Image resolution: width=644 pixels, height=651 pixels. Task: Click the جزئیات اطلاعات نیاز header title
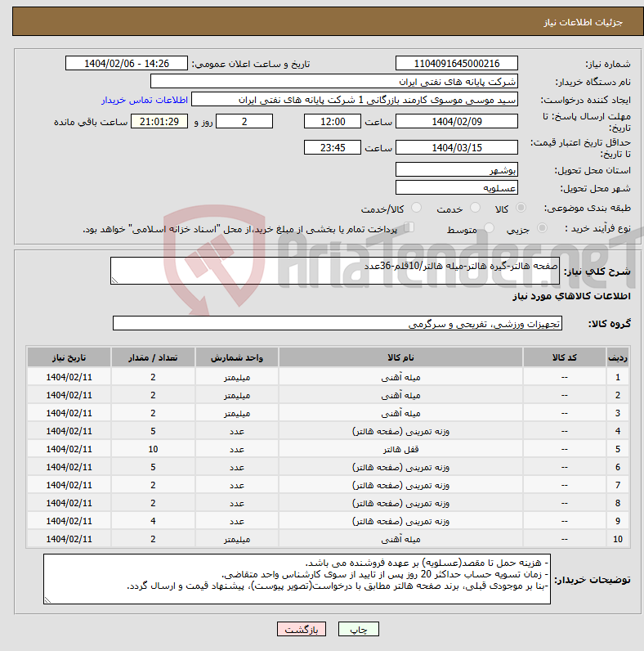[x=583, y=22]
